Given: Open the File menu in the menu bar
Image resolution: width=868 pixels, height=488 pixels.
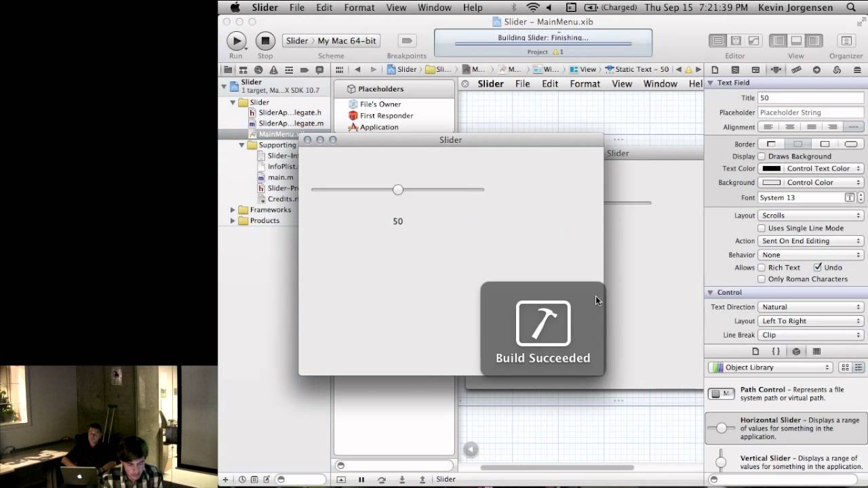Looking at the screenshot, I should pyautogui.click(x=297, y=7).
